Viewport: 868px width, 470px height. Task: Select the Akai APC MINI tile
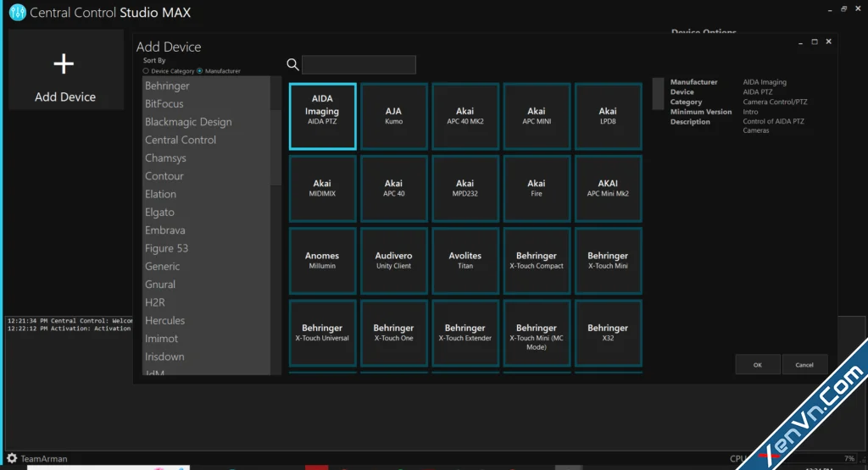pyautogui.click(x=537, y=117)
